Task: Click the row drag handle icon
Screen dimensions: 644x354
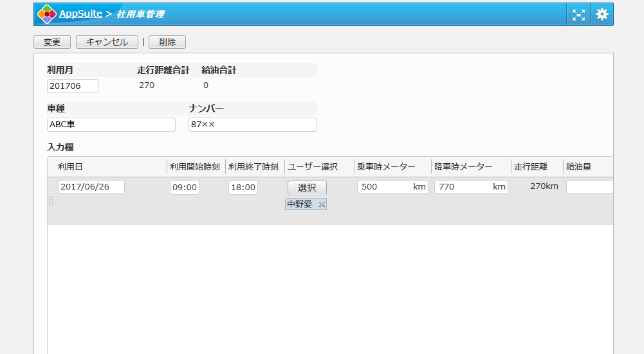Action: tap(51, 201)
